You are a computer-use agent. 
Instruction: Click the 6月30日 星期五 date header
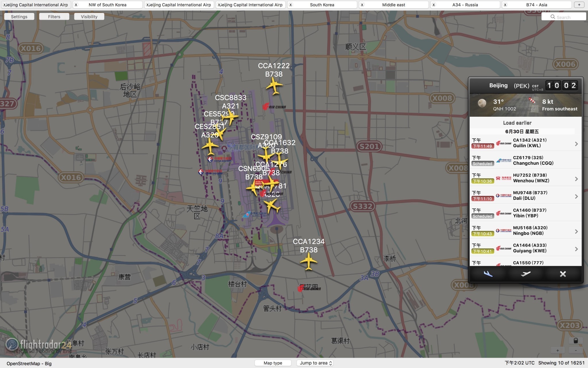(522, 132)
